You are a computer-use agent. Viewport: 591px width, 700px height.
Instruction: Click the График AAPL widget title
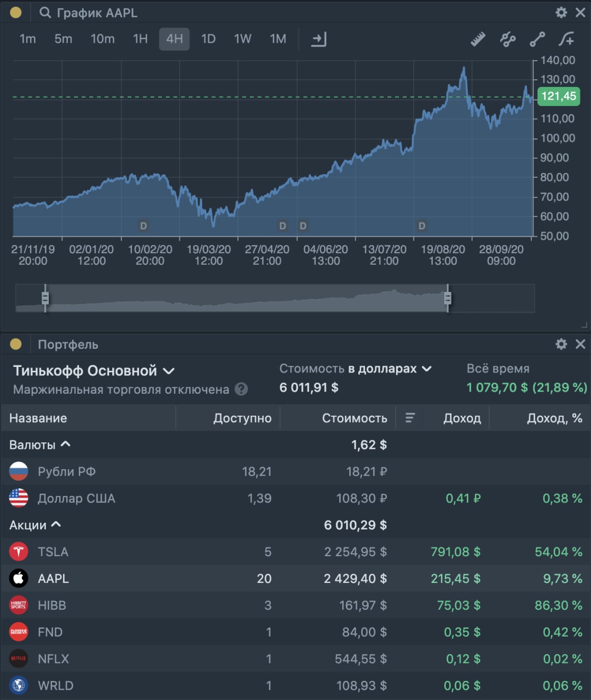tap(97, 13)
